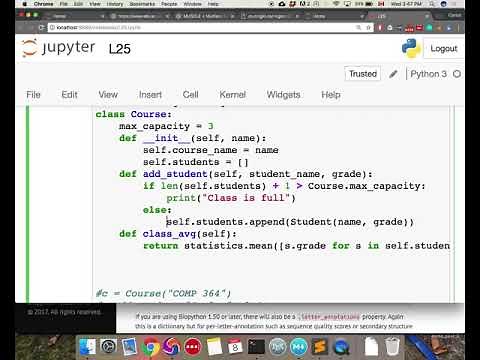Open Calendar from the dock
Viewport: 480px width, 360px height.
click(235, 347)
